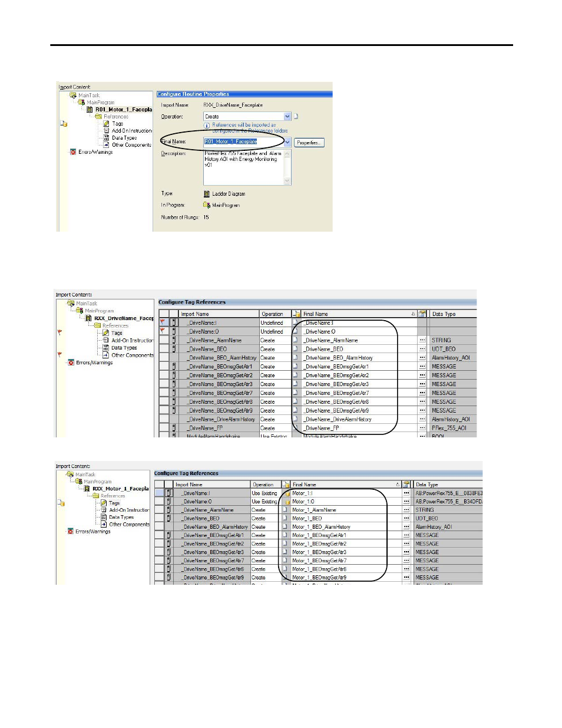The image size is (562, 728).
Task: Click red flag on _DriveName:O row
Action: [x=163, y=331]
